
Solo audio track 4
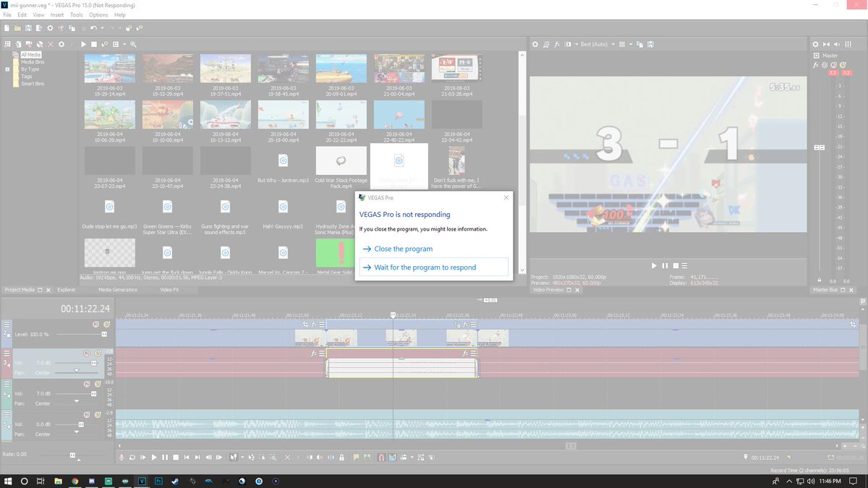98,384
